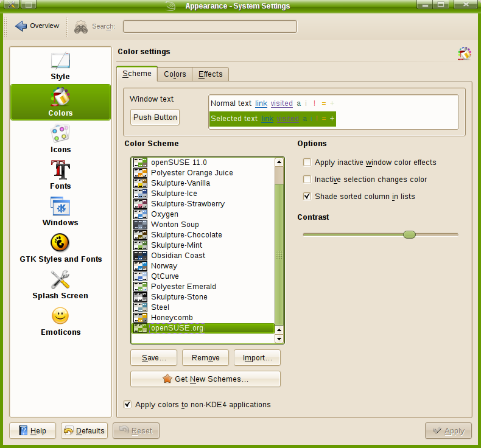Click the color scheme list scrollbar thumb
Viewport: 481px width, 448px height.
[279, 254]
